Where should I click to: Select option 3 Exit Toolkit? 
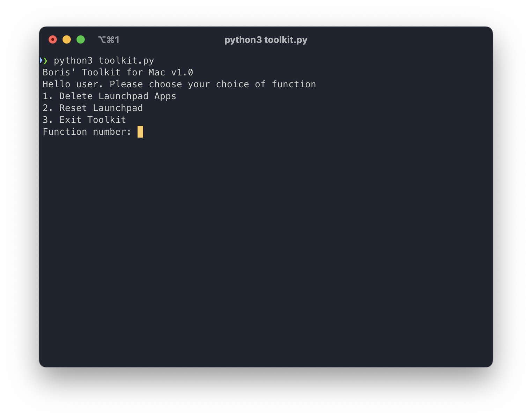click(x=84, y=120)
